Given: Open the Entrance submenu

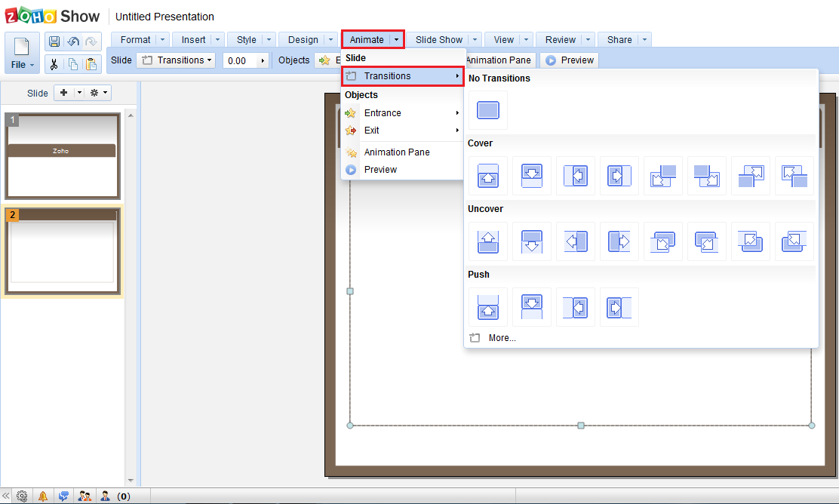Looking at the screenshot, I should [x=402, y=113].
